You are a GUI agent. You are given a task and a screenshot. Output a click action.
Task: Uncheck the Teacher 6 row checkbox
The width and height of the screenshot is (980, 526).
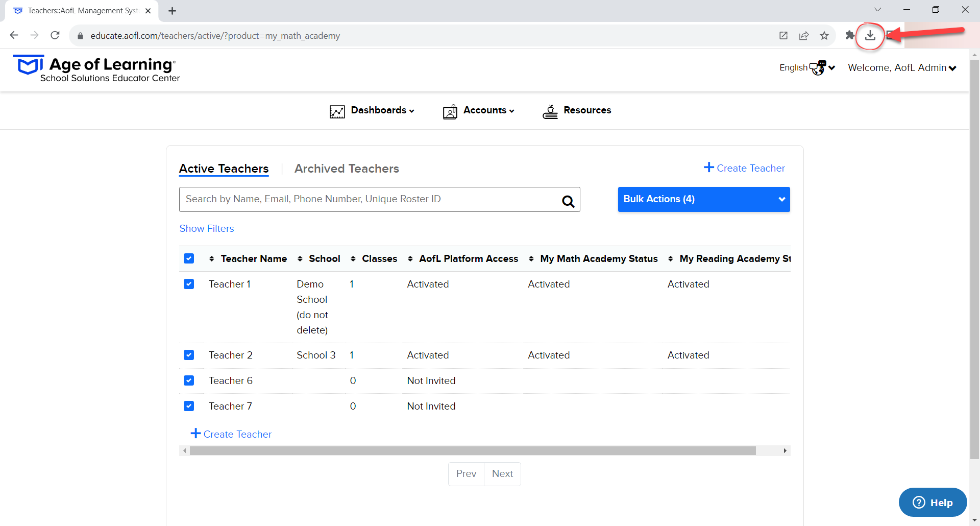tap(189, 380)
